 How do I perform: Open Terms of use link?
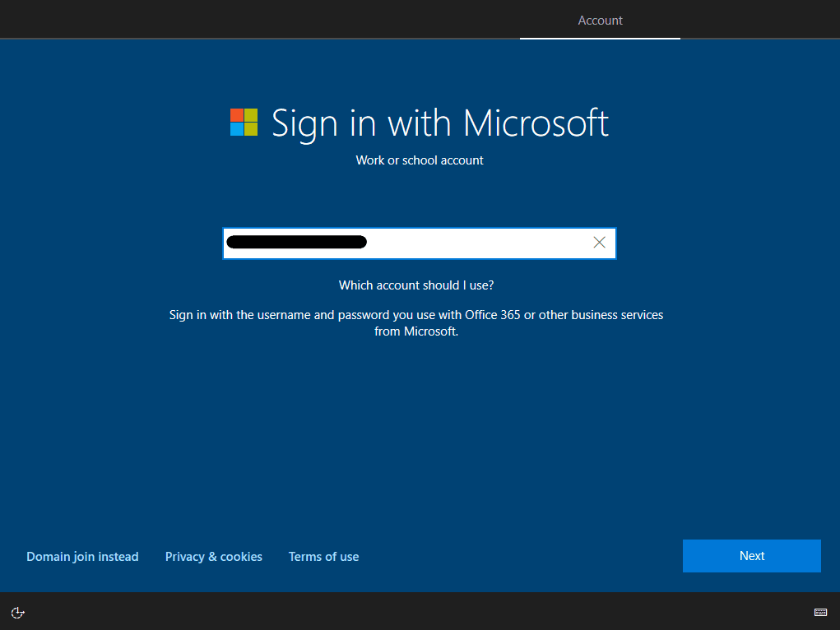coord(323,557)
